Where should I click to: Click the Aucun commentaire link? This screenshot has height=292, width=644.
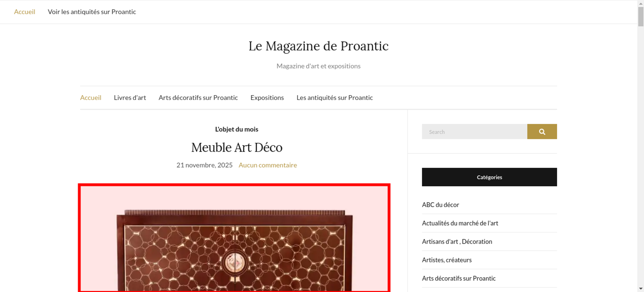point(268,165)
